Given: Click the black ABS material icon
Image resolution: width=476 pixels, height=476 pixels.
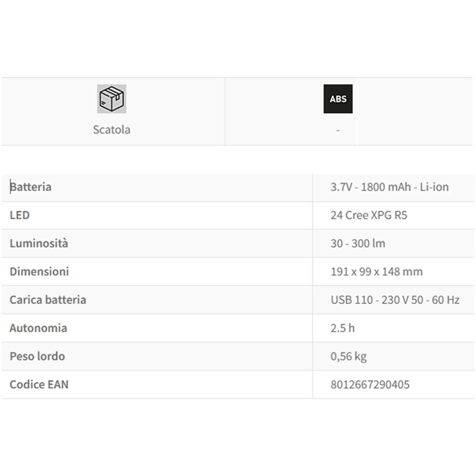Looking at the screenshot, I should click(338, 99).
